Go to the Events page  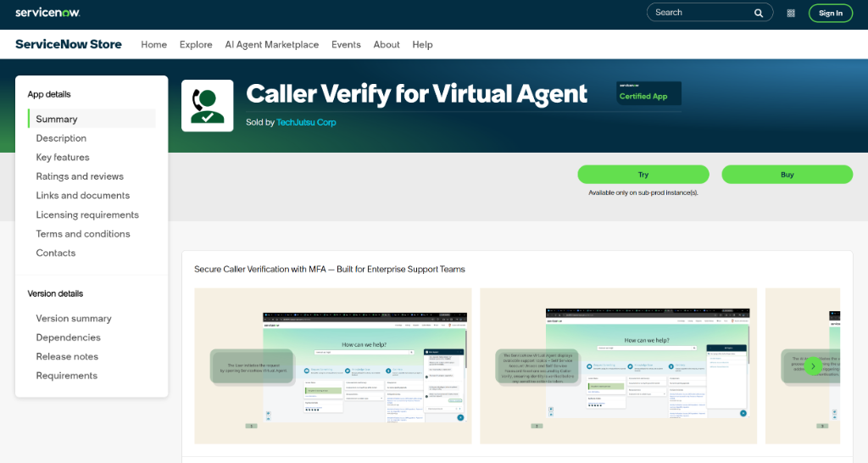pyautogui.click(x=346, y=44)
